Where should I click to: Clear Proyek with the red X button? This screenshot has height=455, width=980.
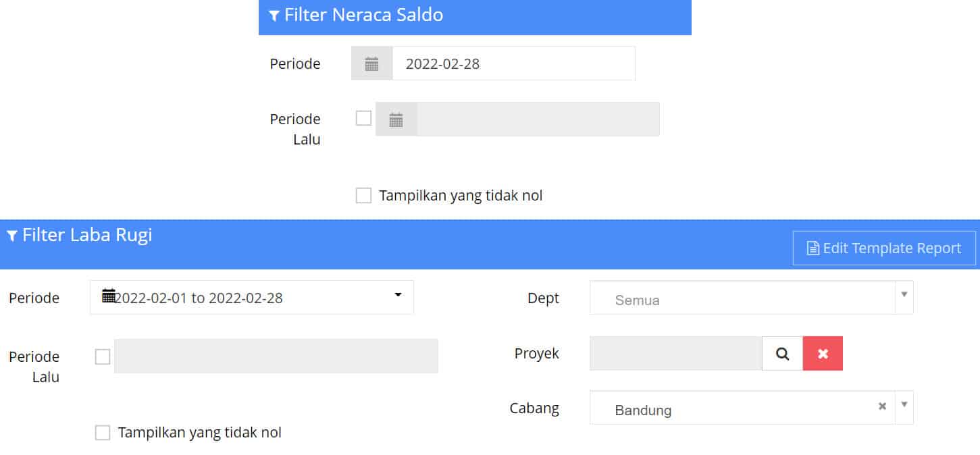click(823, 353)
